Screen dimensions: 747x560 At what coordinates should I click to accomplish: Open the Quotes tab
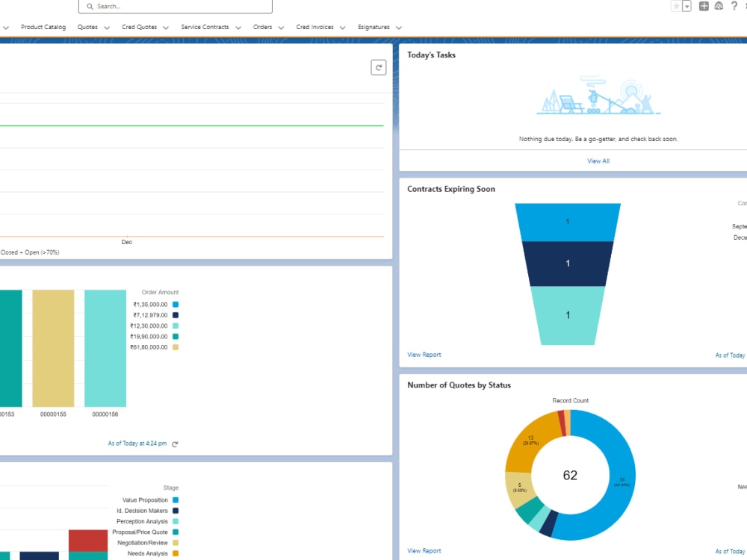coord(87,27)
